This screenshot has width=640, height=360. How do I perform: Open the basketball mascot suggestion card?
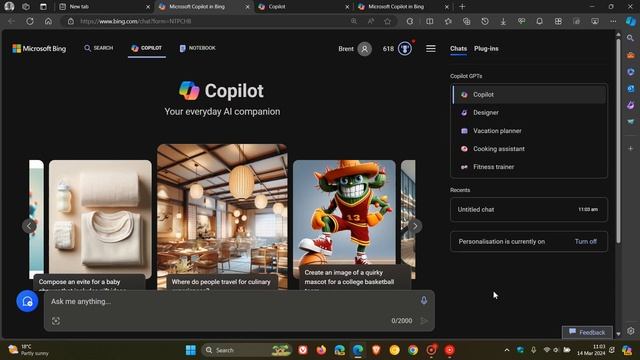pos(344,224)
